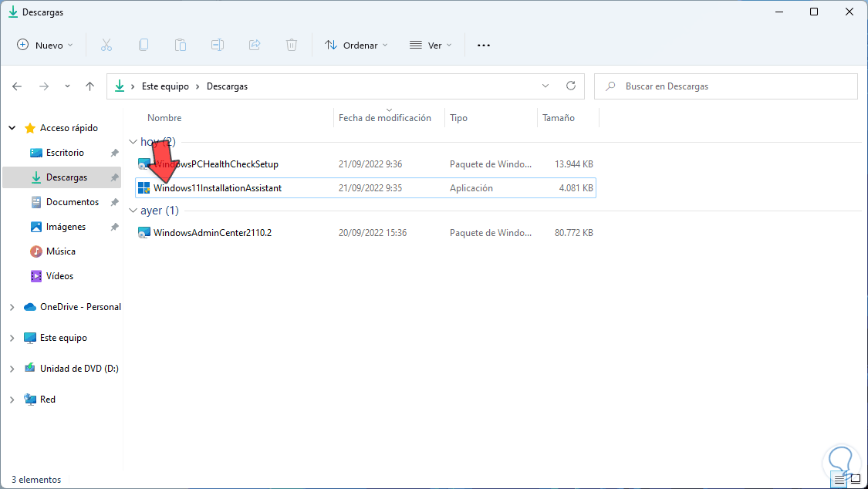
Task: Select Unidad de DVD (D:) in sidebar
Action: pyautogui.click(x=79, y=369)
